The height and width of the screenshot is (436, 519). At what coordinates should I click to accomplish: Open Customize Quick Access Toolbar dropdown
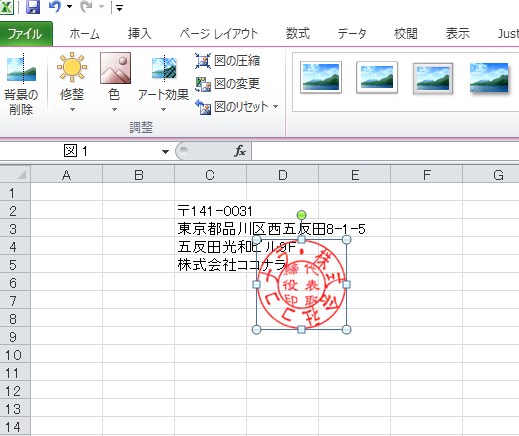point(119,7)
